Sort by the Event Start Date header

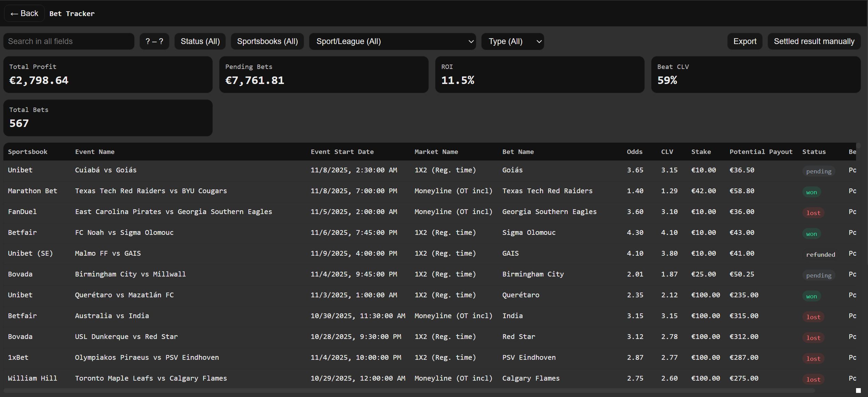342,152
